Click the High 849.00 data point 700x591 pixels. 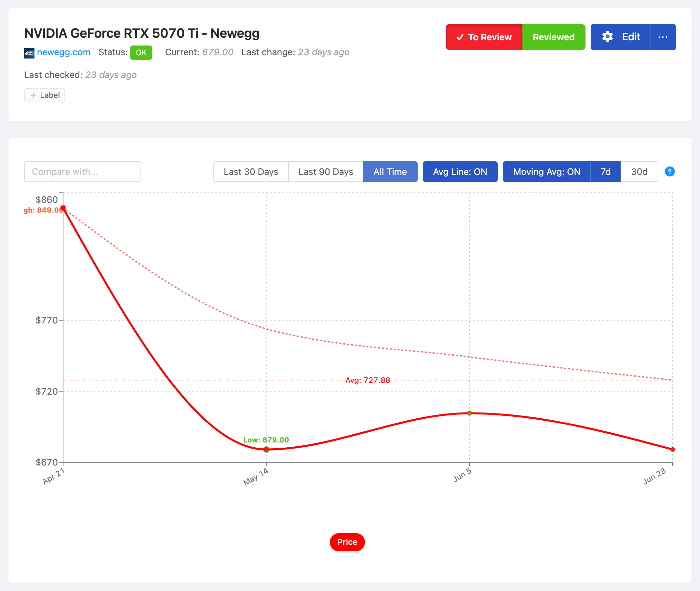63,208
